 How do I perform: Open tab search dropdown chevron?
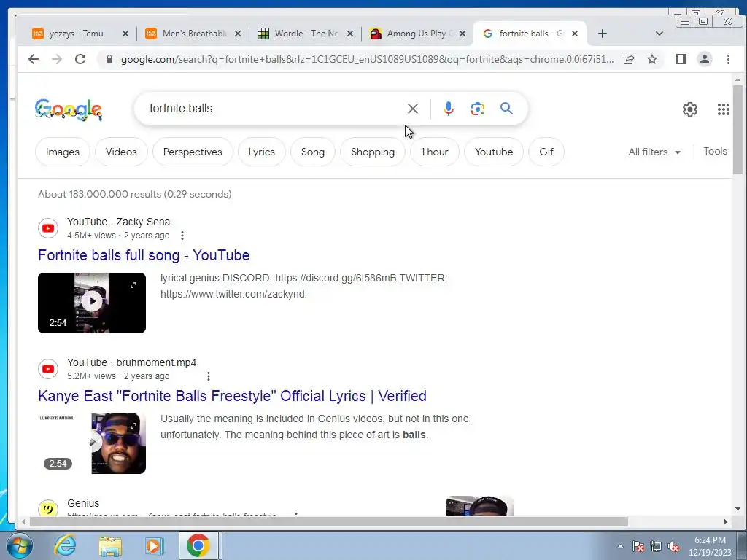659,34
